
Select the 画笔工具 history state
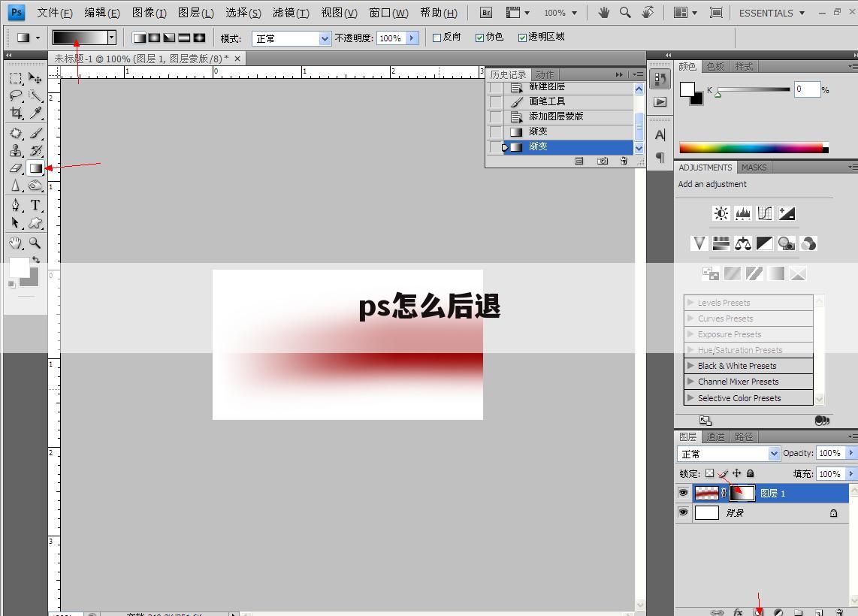click(569, 101)
